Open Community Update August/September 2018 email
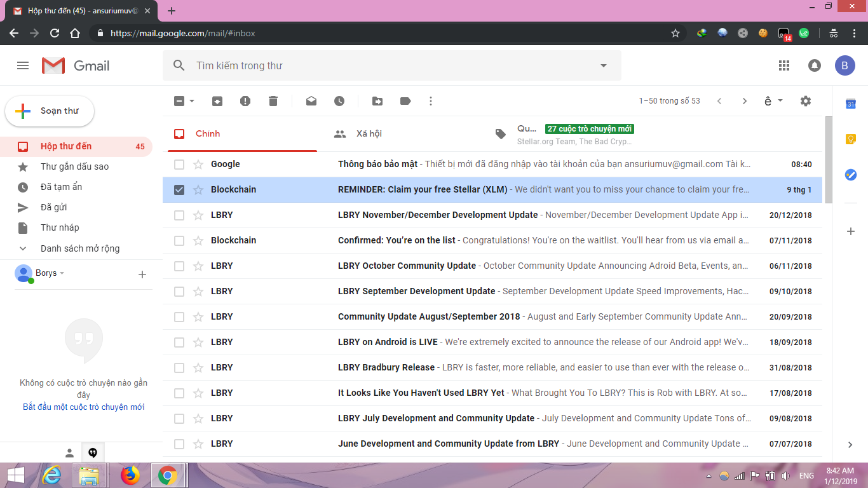The width and height of the screenshot is (868, 488). (x=492, y=317)
